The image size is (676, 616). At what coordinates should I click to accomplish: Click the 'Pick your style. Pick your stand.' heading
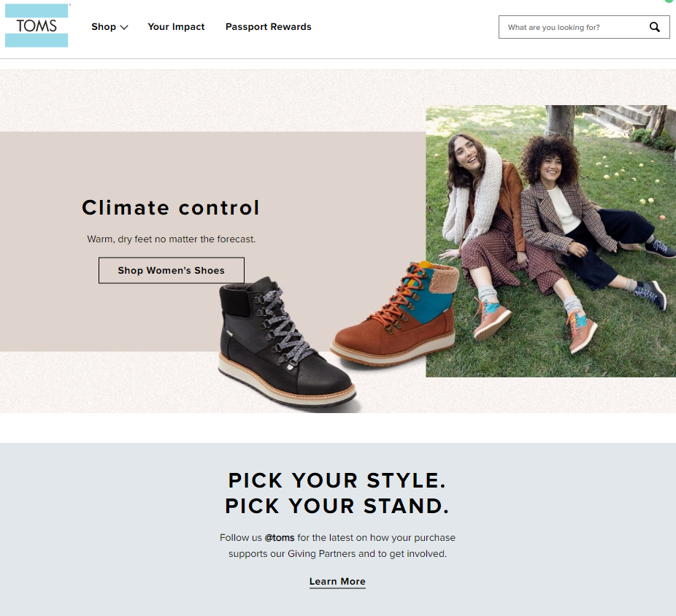(x=337, y=493)
